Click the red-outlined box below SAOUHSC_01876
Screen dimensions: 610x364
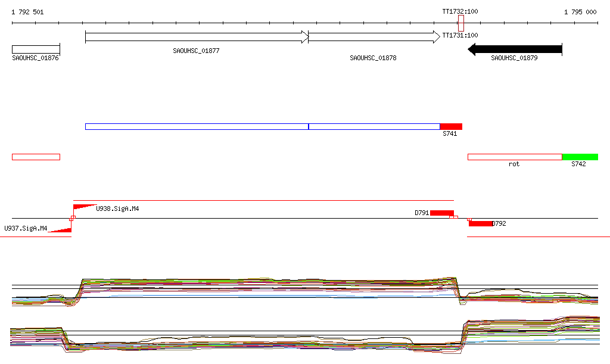pos(36,157)
